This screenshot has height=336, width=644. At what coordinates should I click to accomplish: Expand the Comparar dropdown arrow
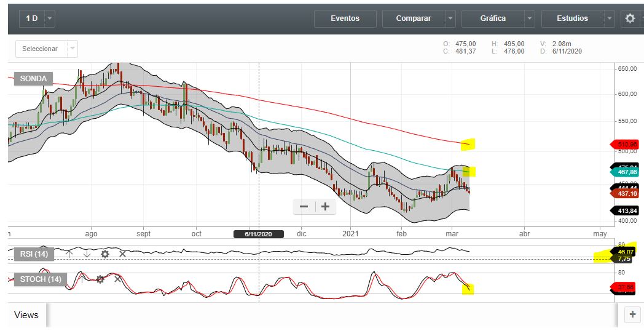tap(451, 18)
